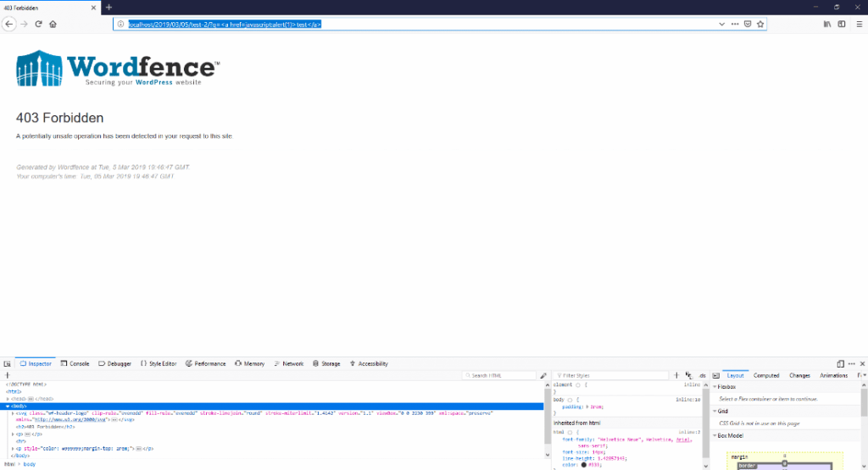
Task: Grab a color with the eyedropper
Action: [543, 375]
